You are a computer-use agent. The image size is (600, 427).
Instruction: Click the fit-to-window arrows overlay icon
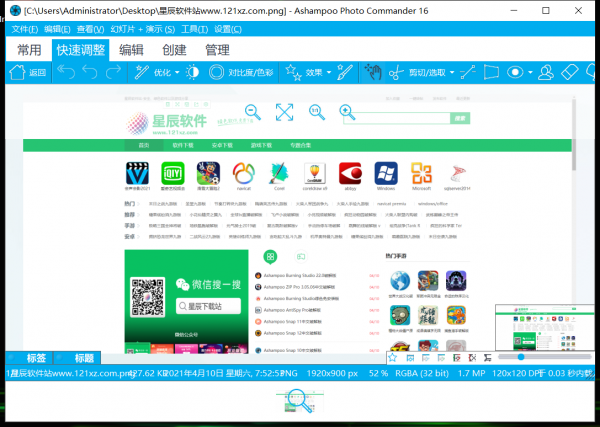click(284, 112)
